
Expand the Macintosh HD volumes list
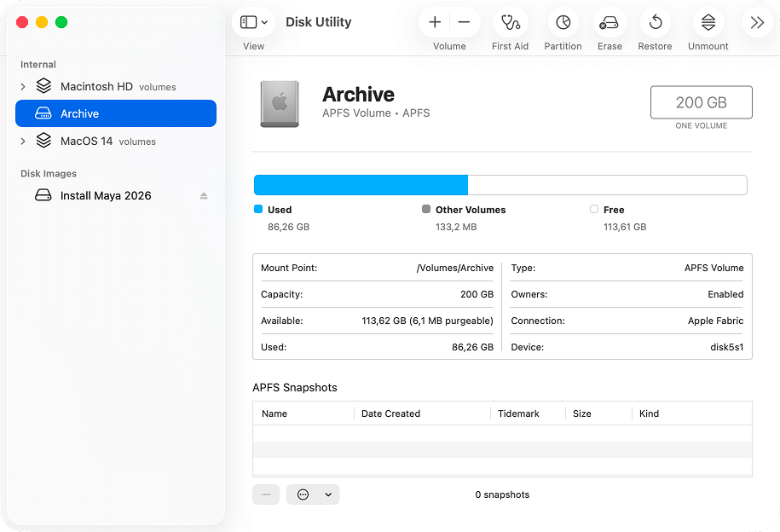[21, 85]
